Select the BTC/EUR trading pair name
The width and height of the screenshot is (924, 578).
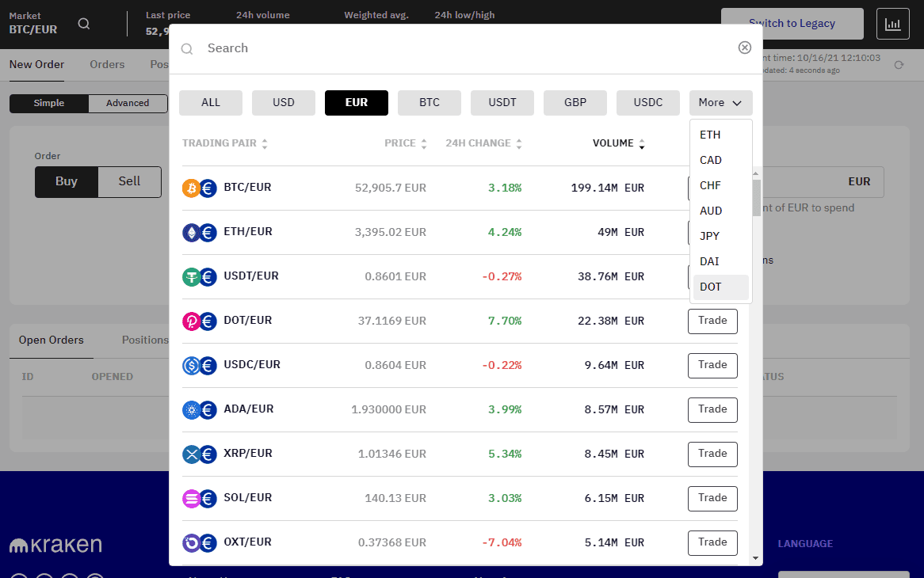[x=247, y=187]
